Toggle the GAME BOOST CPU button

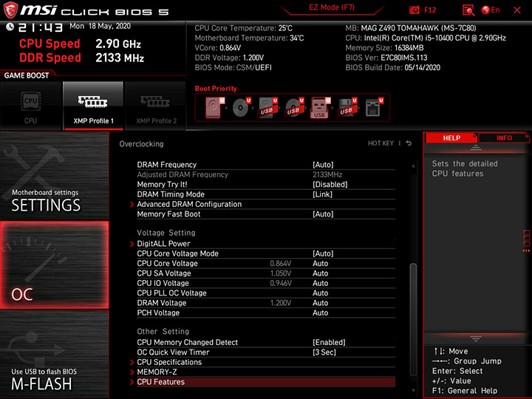pos(30,106)
